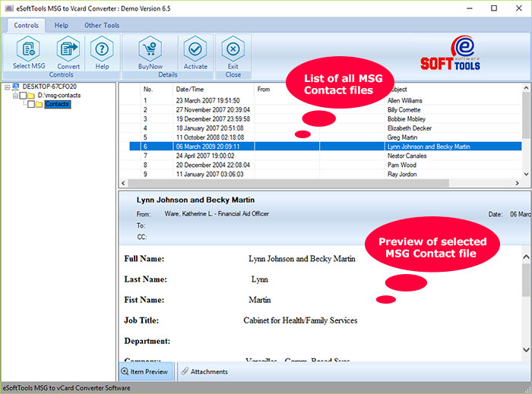Click the D:\msg-contacts folder icon
Image resolution: width=532 pixels, height=394 pixels.
point(31,96)
